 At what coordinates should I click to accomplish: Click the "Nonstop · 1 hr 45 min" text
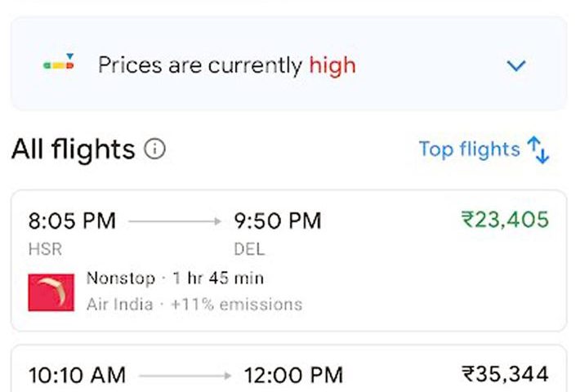(x=175, y=278)
